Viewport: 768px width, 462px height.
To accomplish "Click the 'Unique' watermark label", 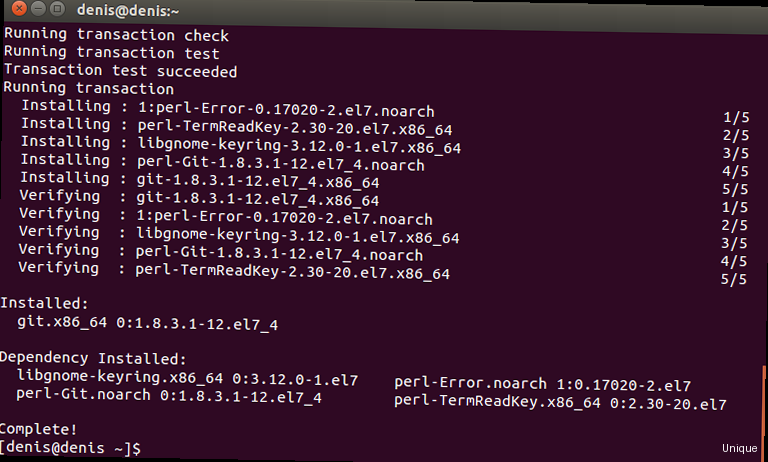I will click(740, 450).
